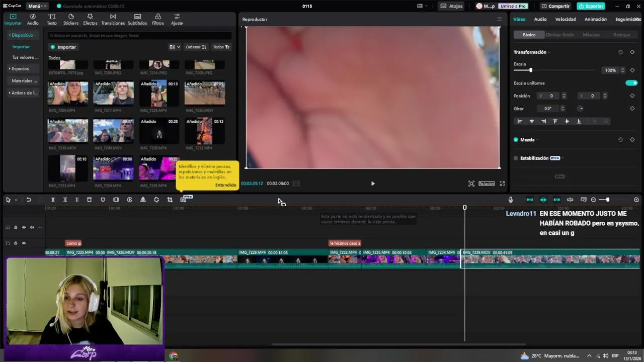Toggle visibility eye on the top video track

[24, 227]
